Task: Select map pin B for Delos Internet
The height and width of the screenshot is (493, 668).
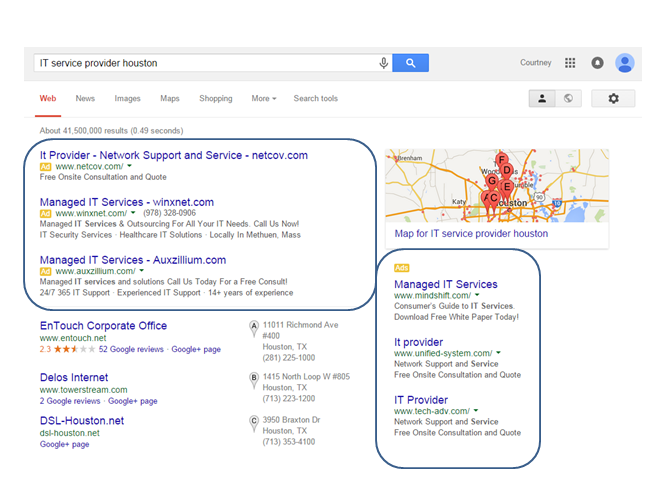Action: 254,380
